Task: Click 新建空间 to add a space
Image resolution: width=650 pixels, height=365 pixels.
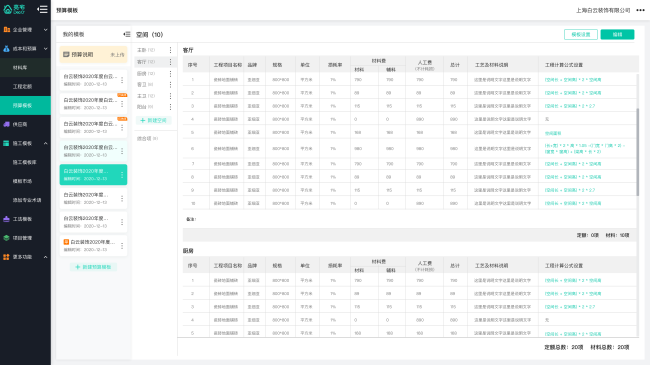Action: [x=153, y=120]
